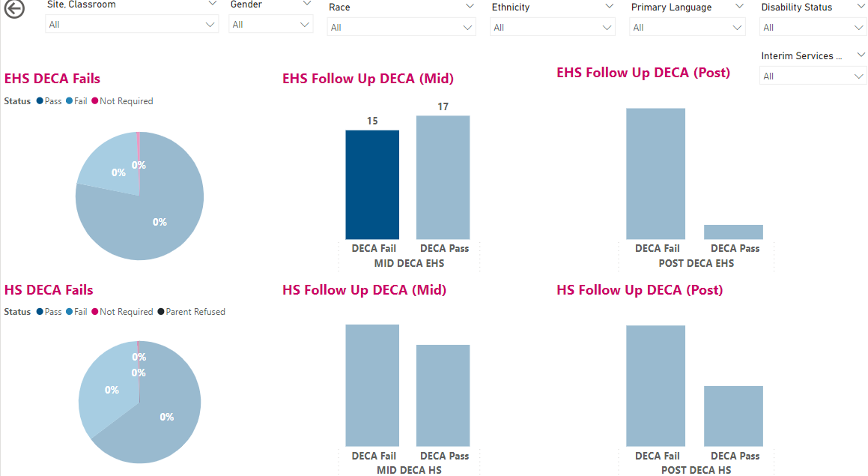Click the MID DECA HS axis label

click(409, 470)
